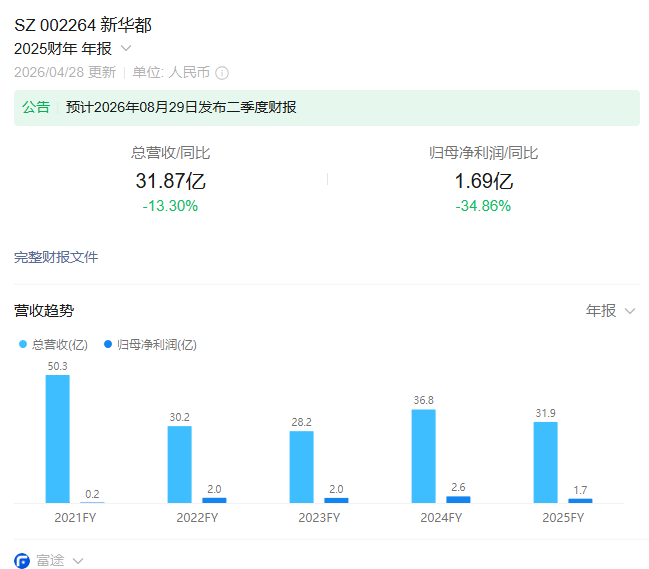The height and width of the screenshot is (569, 649).
Task: Toggle the 归母净利润(亿) legend series
Action: tap(150, 344)
